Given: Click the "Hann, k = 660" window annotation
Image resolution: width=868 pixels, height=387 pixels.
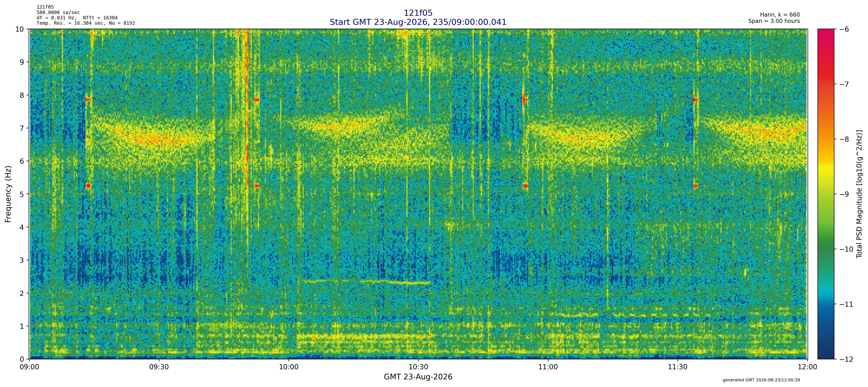Looking at the screenshot, I should 780,15.
